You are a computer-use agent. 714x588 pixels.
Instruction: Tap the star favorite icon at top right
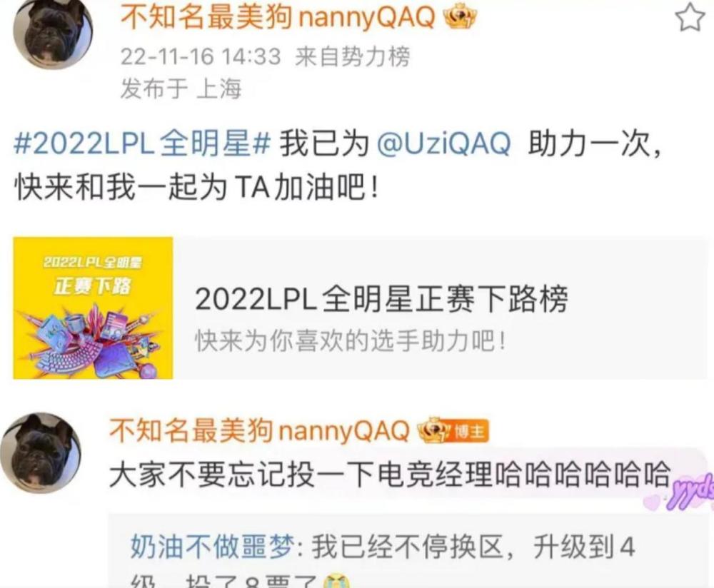(x=690, y=17)
